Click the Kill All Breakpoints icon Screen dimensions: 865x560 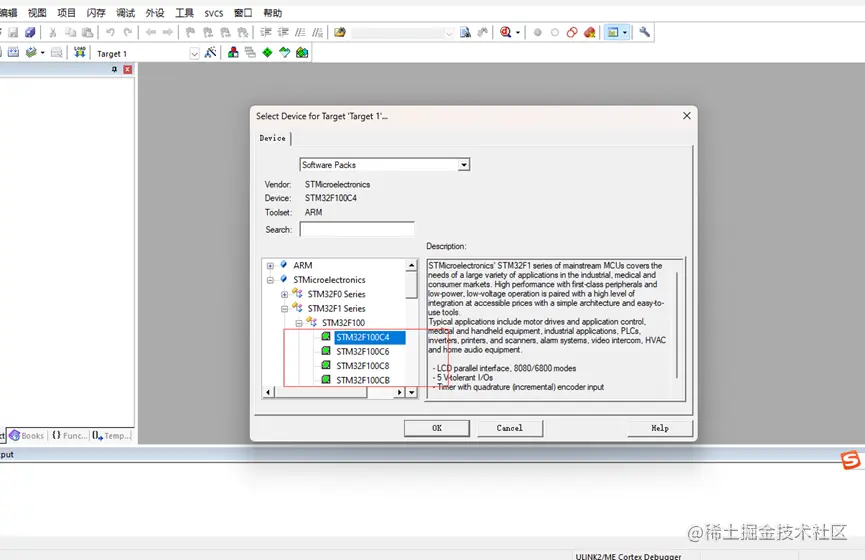pyautogui.click(x=589, y=33)
